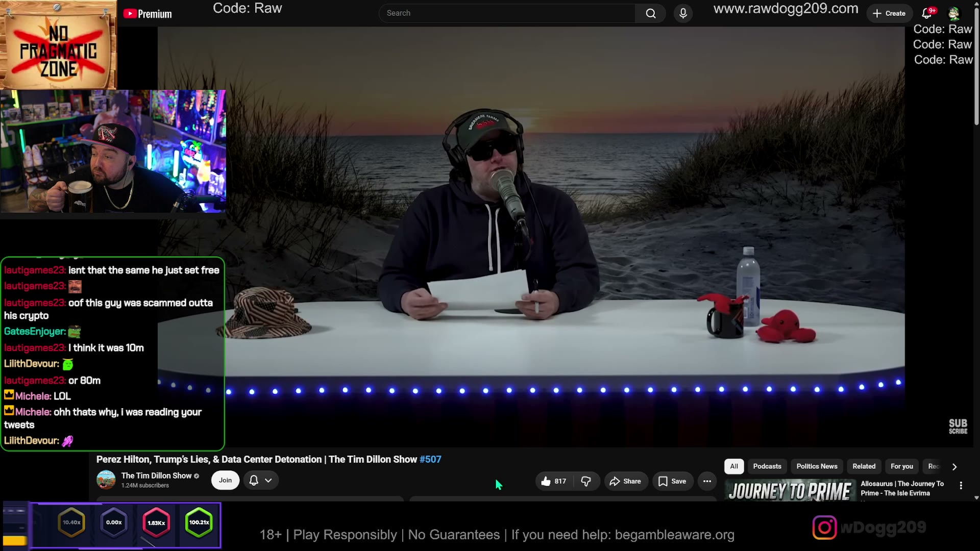Click the 10.40x multiplier hexagon badge

pyautogui.click(x=71, y=522)
